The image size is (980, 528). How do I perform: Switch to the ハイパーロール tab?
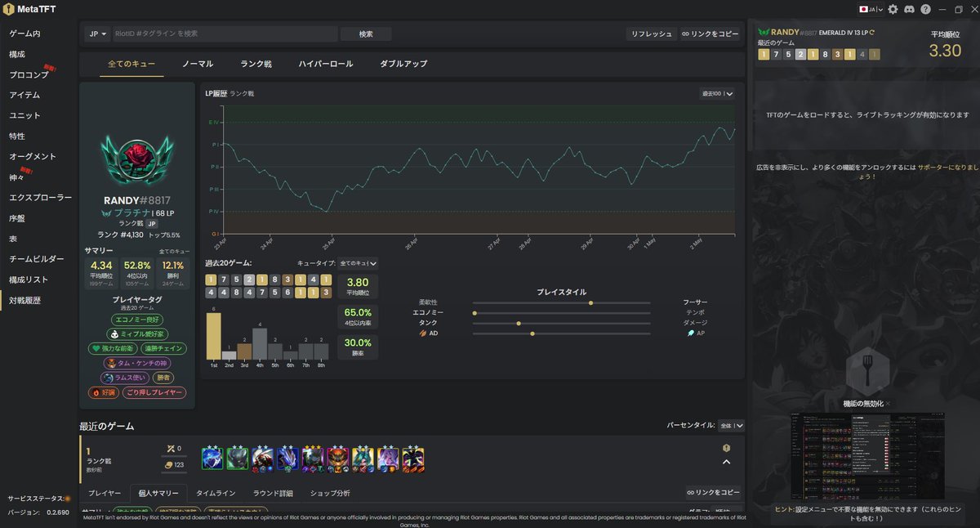[x=326, y=64]
